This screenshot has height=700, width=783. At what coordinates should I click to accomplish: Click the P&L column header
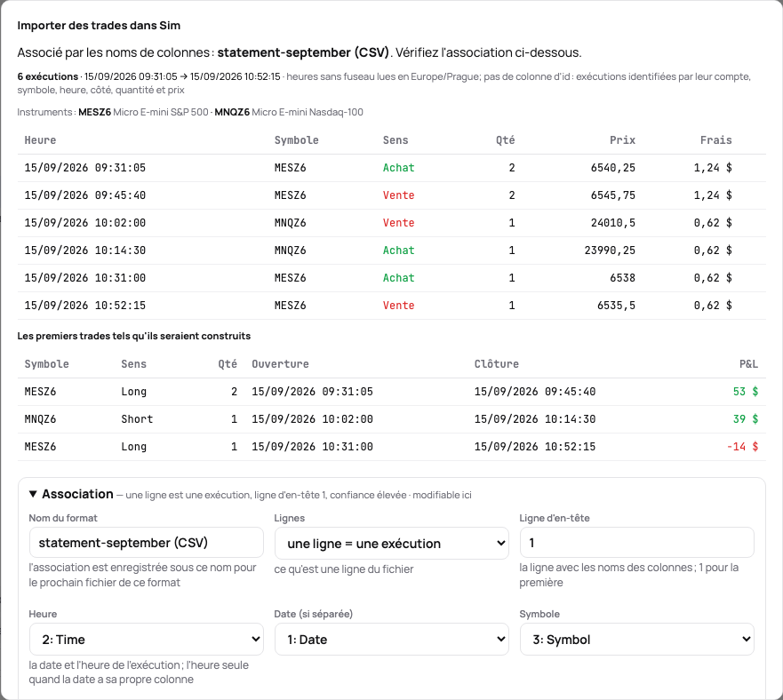click(748, 364)
